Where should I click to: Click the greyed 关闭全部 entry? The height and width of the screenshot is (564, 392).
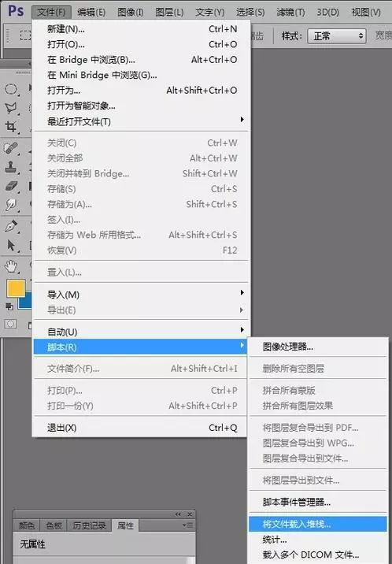tap(141, 158)
